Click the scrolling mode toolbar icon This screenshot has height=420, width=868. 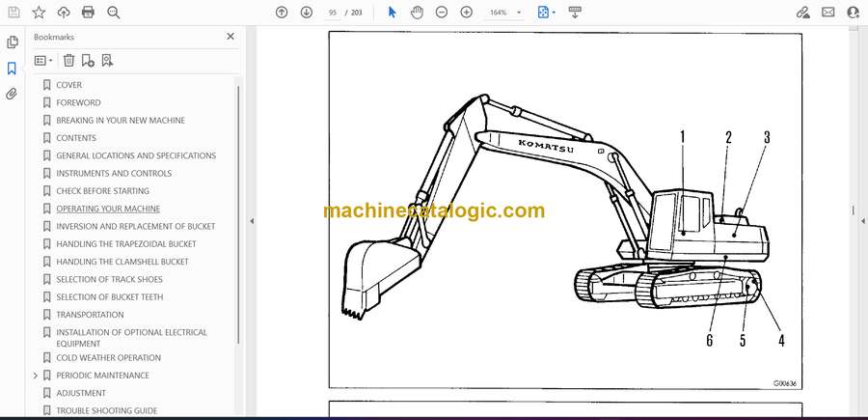coord(575,13)
